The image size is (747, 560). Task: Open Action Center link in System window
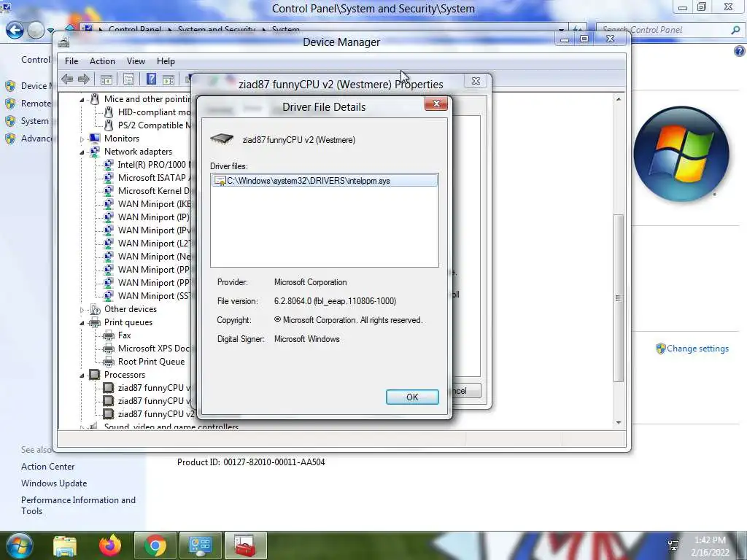click(47, 467)
